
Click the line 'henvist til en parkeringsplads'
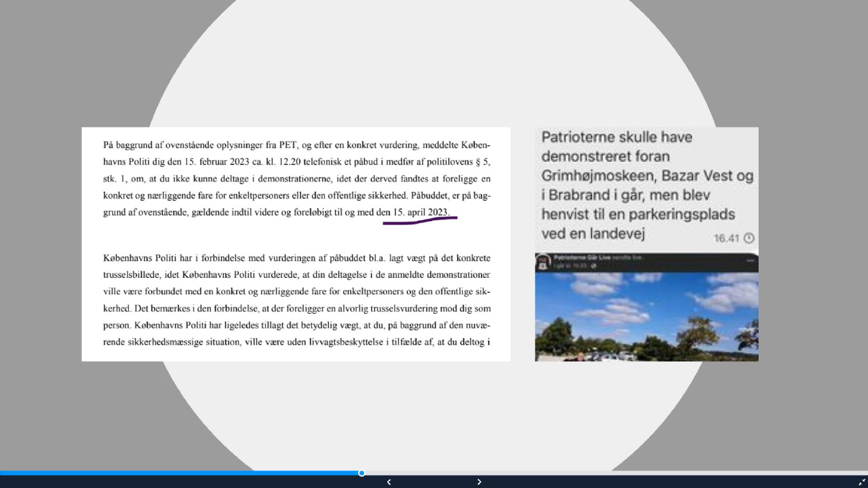(638, 214)
